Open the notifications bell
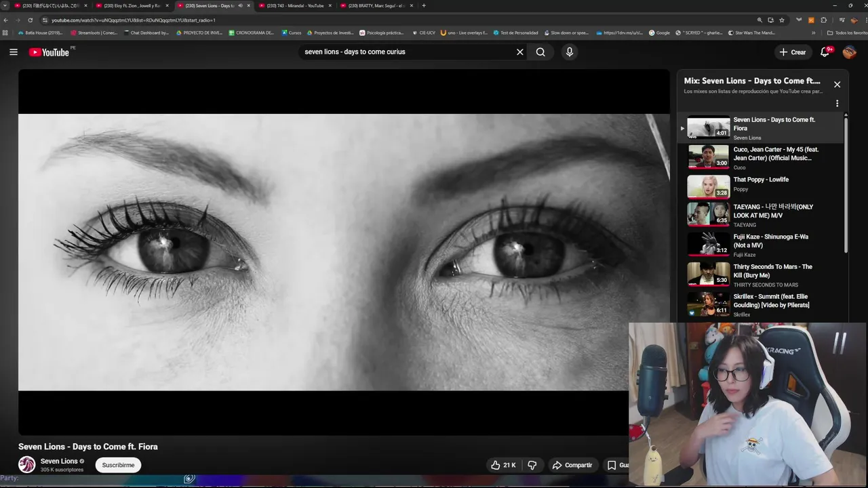868x488 pixels. coord(825,52)
